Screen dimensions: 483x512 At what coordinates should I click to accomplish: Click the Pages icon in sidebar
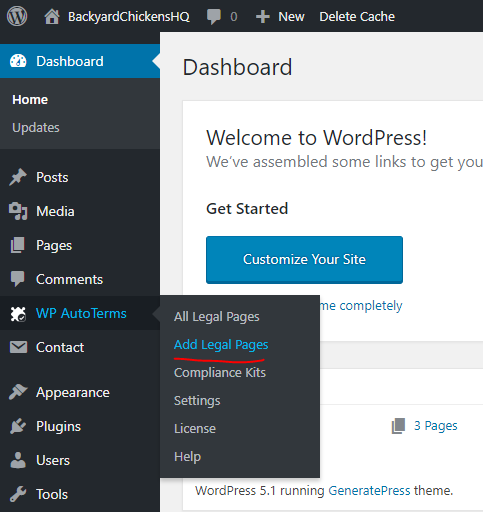pos(18,245)
